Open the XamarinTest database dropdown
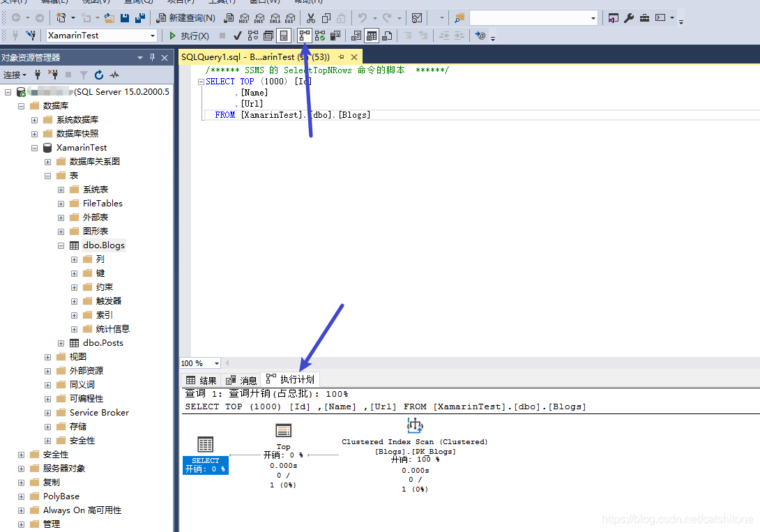The image size is (760, 532). (x=152, y=36)
